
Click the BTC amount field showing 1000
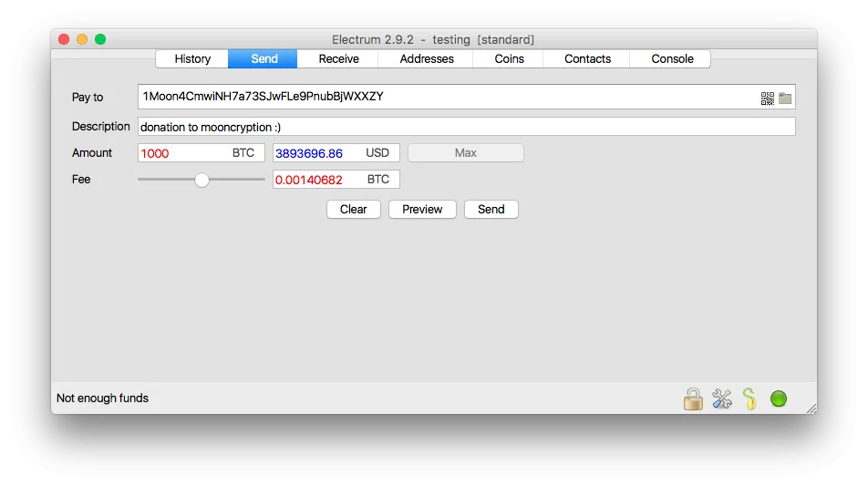[201, 152]
